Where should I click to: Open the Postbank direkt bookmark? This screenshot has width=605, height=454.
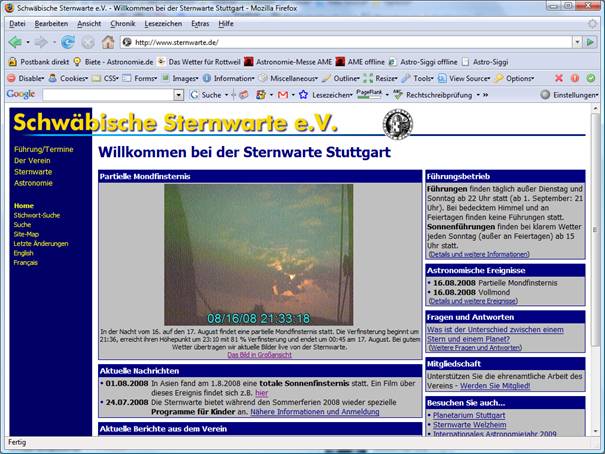pos(39,62)
